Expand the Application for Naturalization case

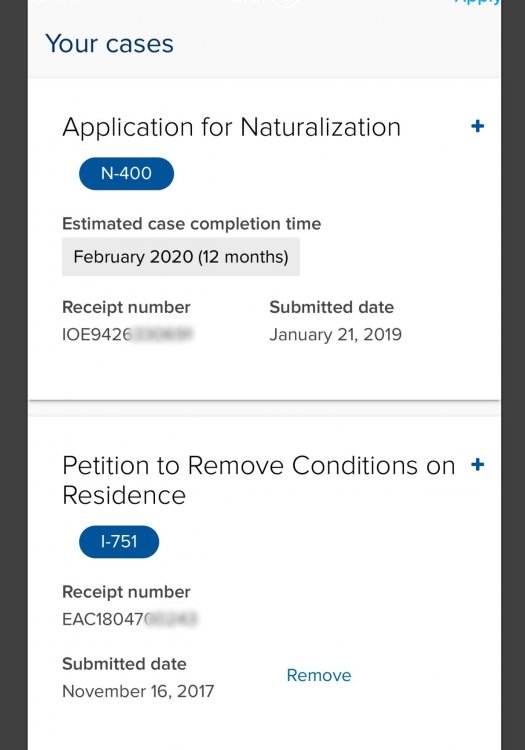point(477,126)
